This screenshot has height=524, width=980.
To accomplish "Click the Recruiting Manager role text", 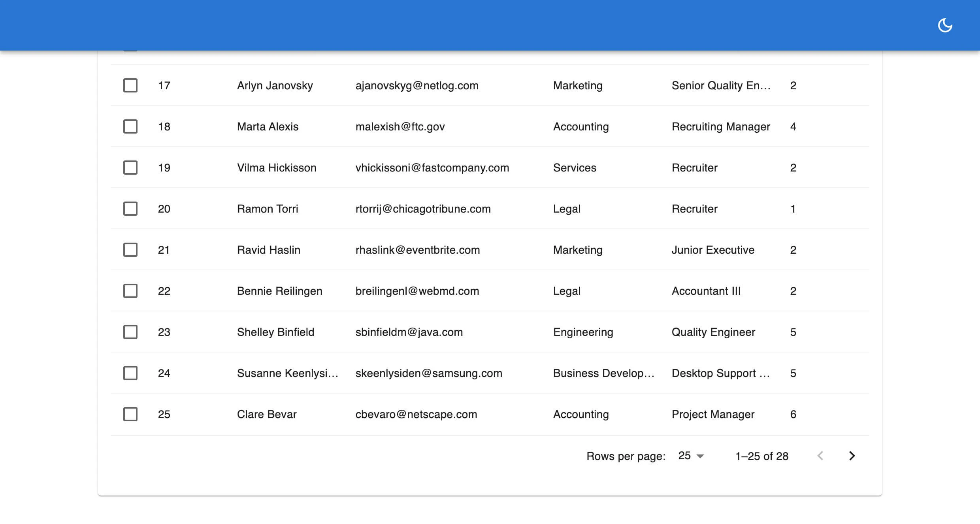I will click(721, 126).
